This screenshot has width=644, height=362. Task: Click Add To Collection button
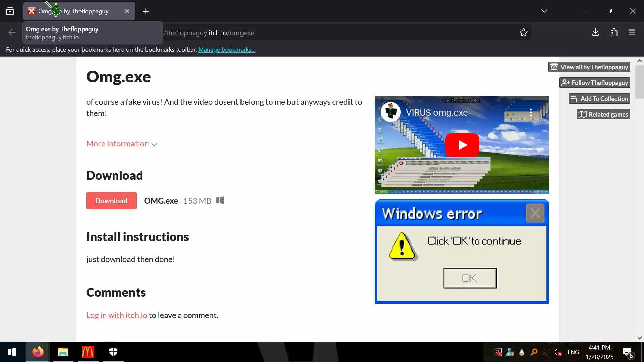point(599,99)
